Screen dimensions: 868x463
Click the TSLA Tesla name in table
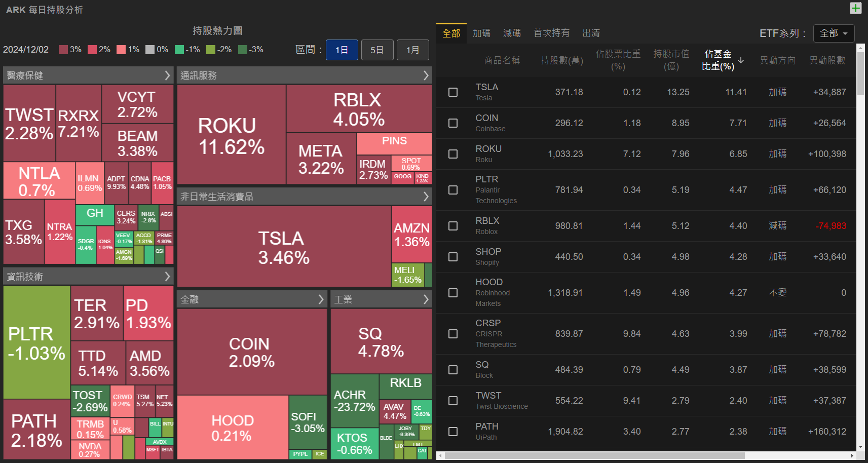tap(487, 92)
